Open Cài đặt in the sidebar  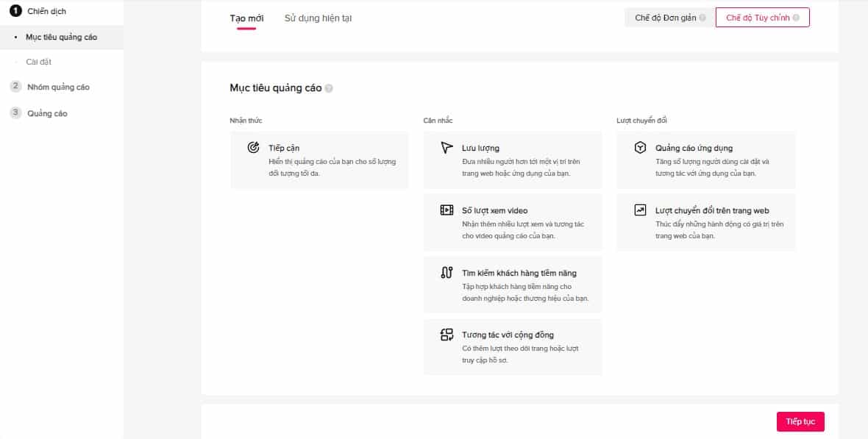point(38,62)
